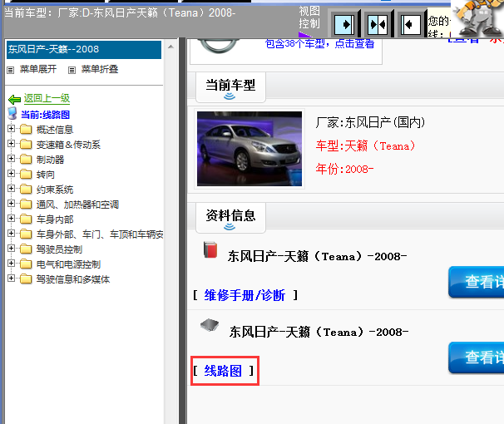Viewport: 504px width, 424px height.
Task: Expand the 制动器 tree node
Action: pyautogui.click(x=12, y=158)
